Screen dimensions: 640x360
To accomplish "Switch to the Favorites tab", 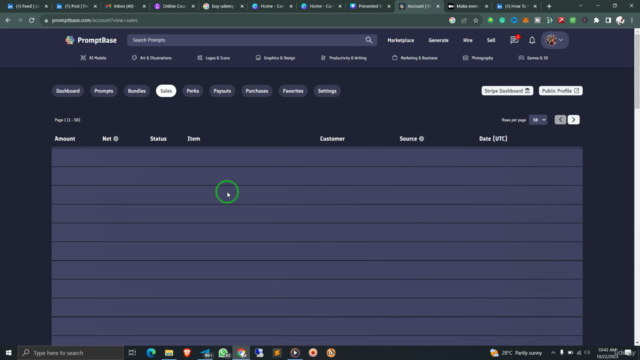I will click(293, 91).
